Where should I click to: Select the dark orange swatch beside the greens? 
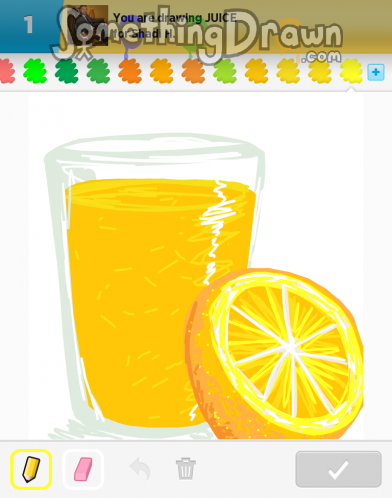130,71
